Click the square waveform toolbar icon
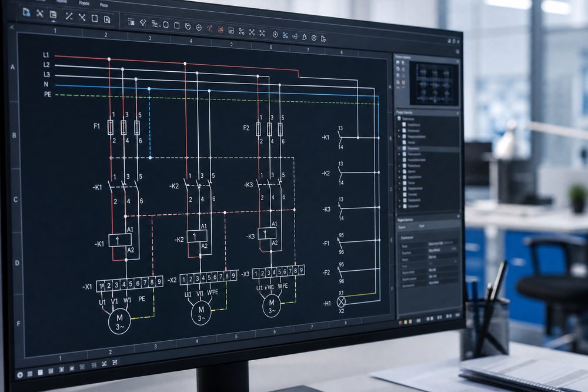588x392 pixels. [231, 31]
